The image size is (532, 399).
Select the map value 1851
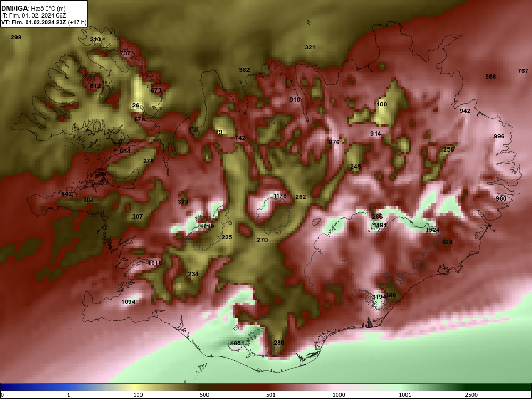pos(237,343)
